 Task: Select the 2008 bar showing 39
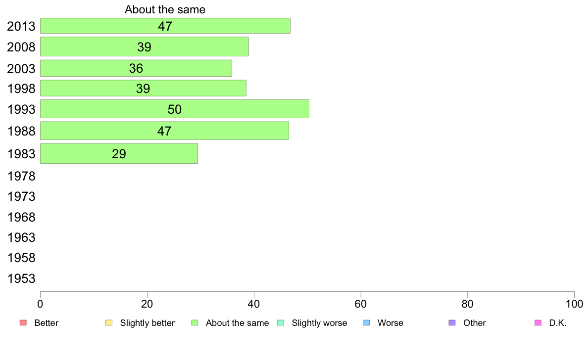coord(145,47)
